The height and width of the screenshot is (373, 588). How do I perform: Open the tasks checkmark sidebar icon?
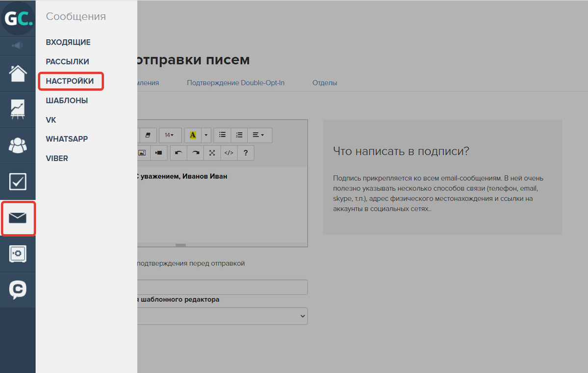[18, 182]
